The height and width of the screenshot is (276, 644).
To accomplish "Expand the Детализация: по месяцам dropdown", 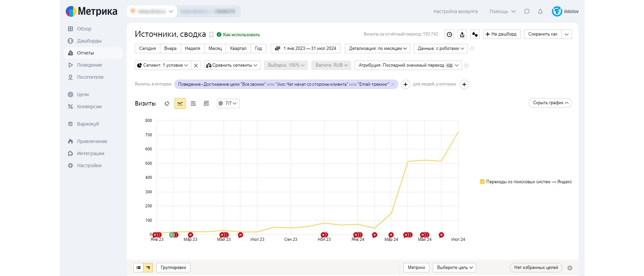I will [x=378, y=49].
